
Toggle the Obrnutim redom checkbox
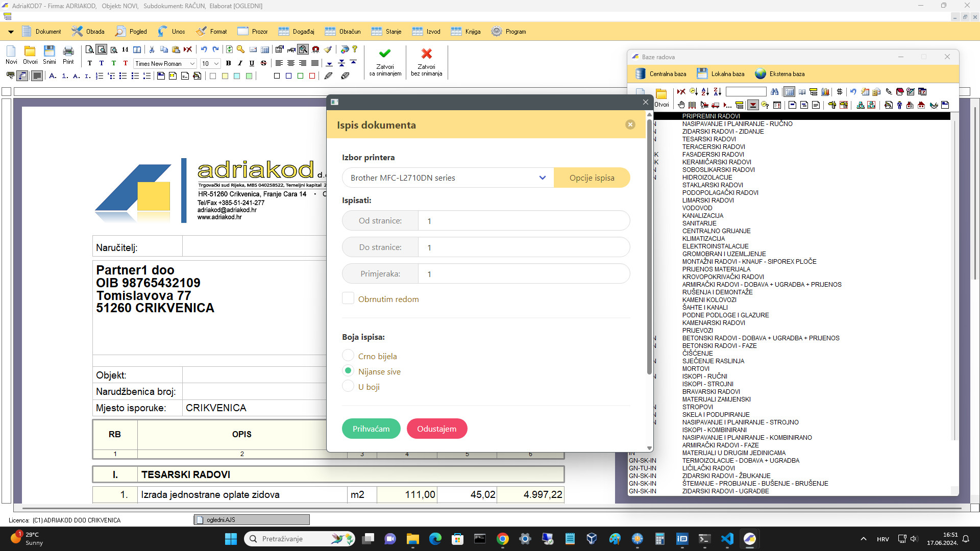[348, 298]
